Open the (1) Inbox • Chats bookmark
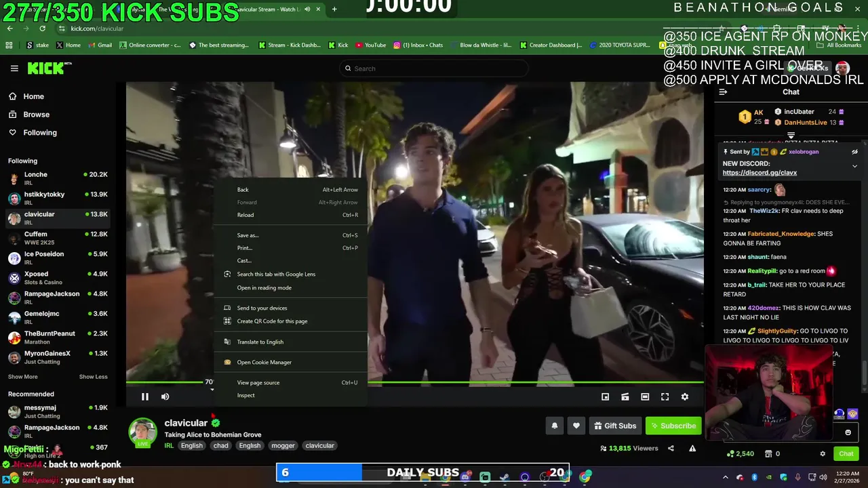Image resolution: width=868 pixels, height=488 pixels. [x=418, y=45]
